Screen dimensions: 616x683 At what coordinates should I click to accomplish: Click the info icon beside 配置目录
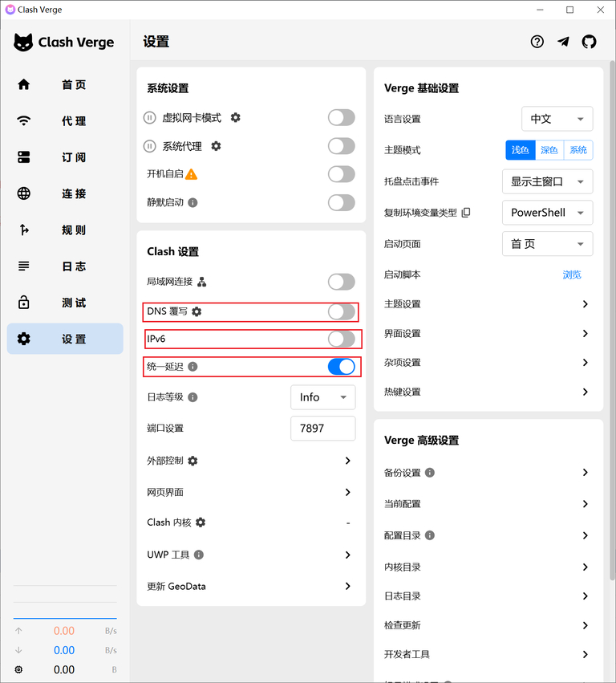[430, 535]
